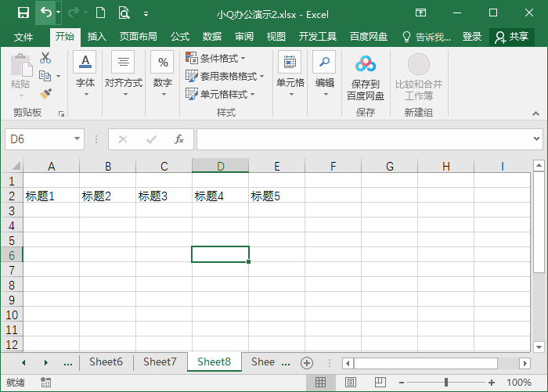Open the 文件 tab
548x392 pixels.
[23, 37]
